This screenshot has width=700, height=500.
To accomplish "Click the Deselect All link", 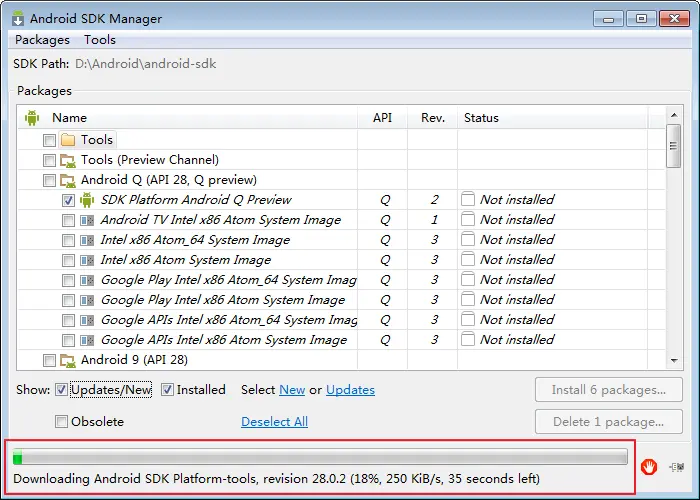I will [x=274, y=421].
